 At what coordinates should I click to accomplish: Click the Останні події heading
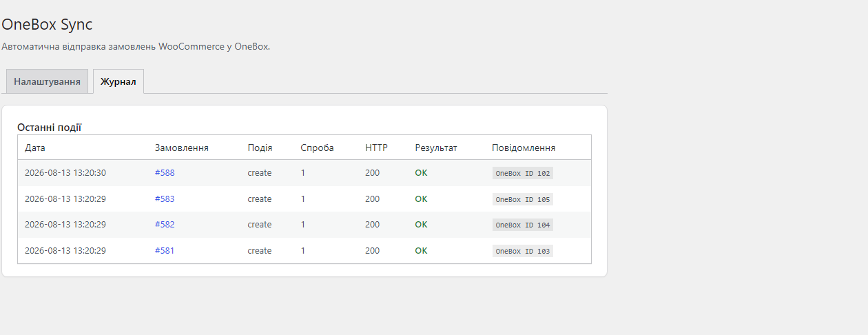tap(50, 128)
